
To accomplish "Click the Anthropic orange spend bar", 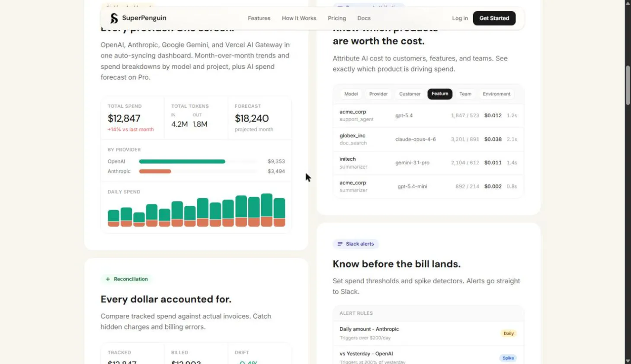I will tap(155, 172).
